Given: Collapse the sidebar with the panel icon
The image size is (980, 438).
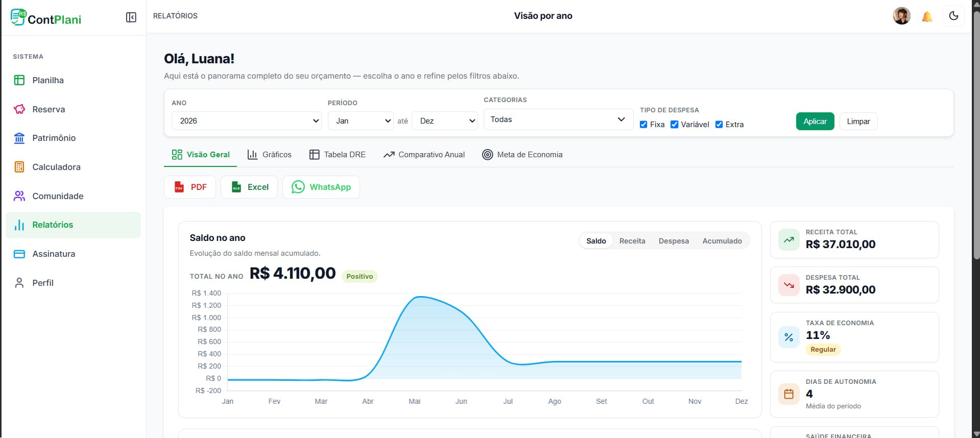Looking at the screenshot, I should [x=131, y=17].
